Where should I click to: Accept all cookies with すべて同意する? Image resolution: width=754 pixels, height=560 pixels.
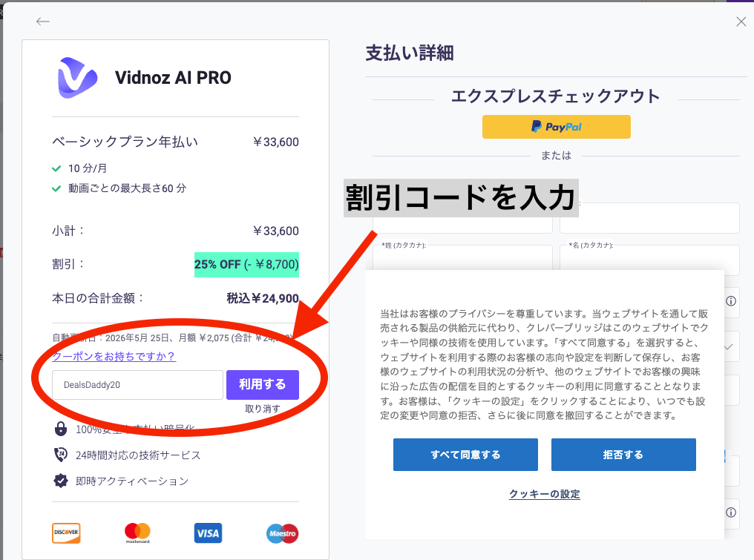pyautogui.click(x=465, y=455)
